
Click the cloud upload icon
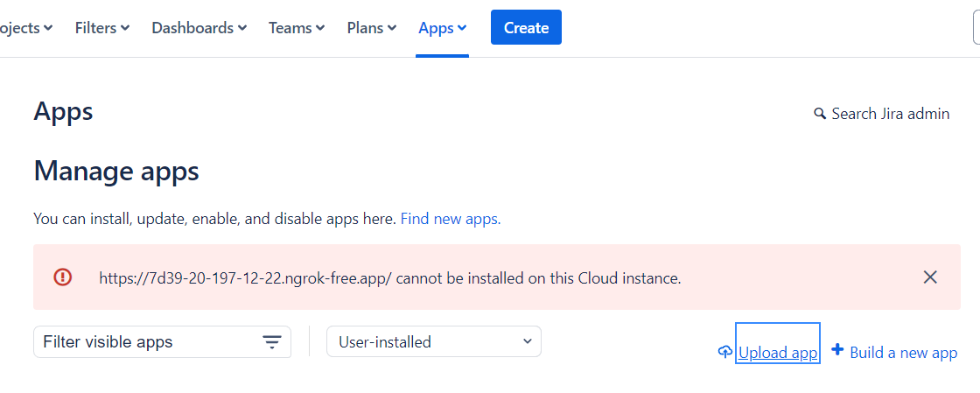coord(725,353)
